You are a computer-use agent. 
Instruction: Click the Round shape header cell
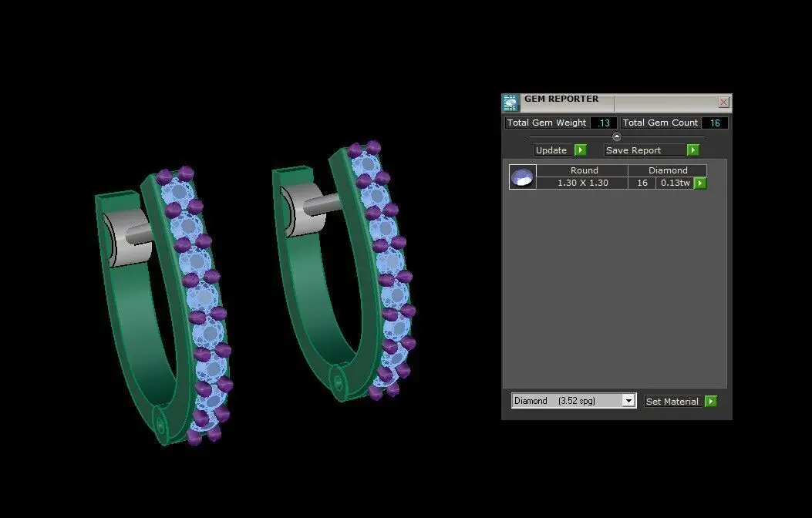(x=583, y=171)
